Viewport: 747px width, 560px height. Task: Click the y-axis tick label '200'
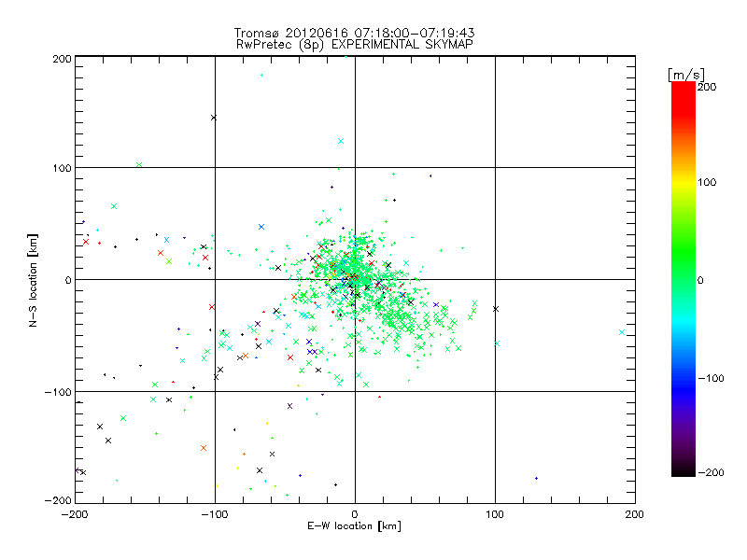point(62,59)
